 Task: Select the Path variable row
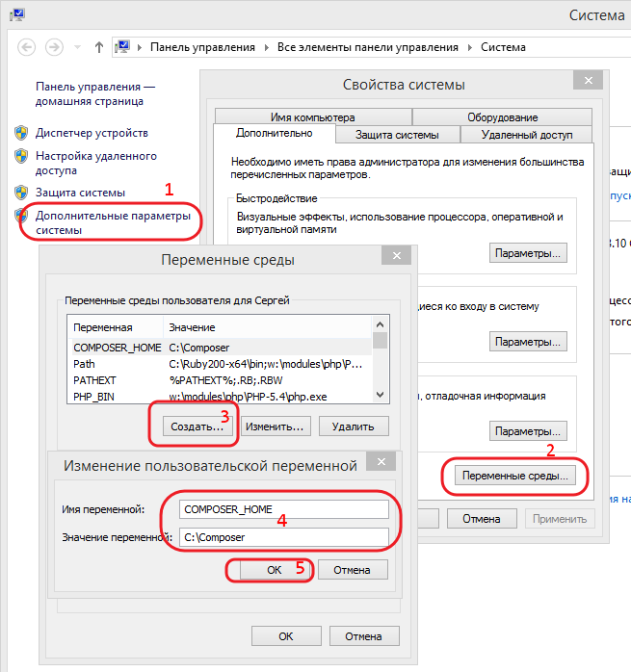(84, 364)
